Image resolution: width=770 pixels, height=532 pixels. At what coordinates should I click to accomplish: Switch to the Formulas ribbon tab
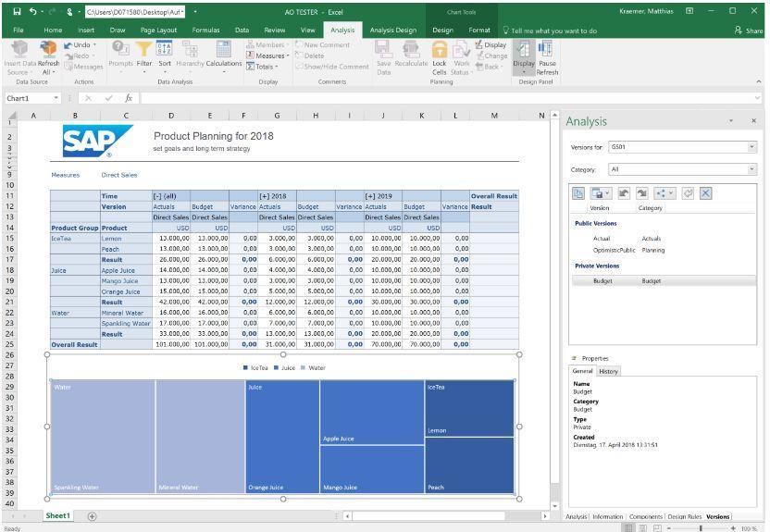pyautogui.click(x=205, y=30)
